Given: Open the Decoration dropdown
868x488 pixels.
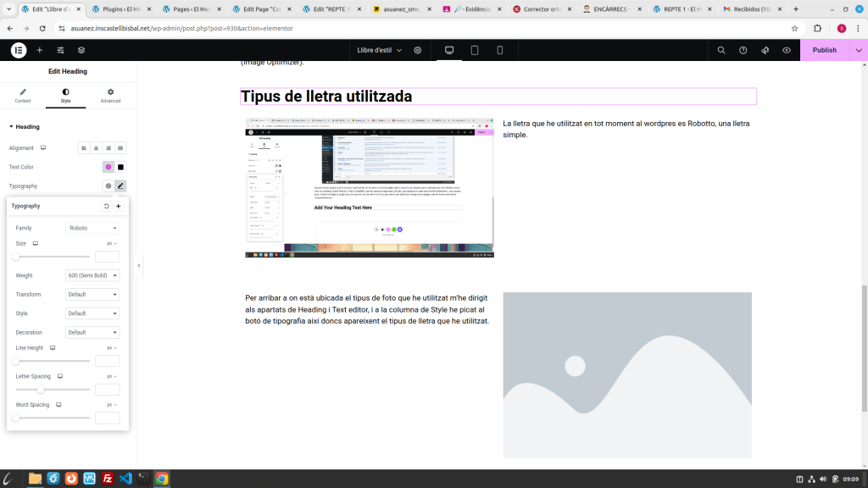Looking at the screenshot, I should [x=92, y=332].
